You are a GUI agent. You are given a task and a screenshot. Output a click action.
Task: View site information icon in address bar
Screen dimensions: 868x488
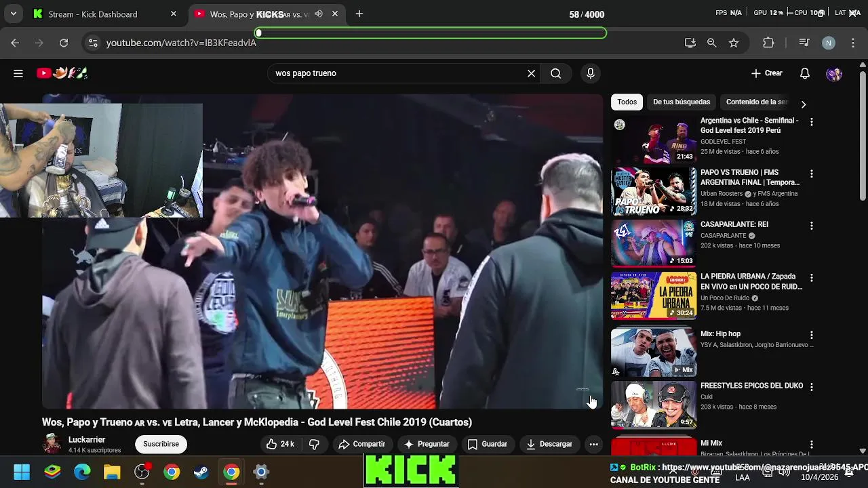click(x=94, y=43)
